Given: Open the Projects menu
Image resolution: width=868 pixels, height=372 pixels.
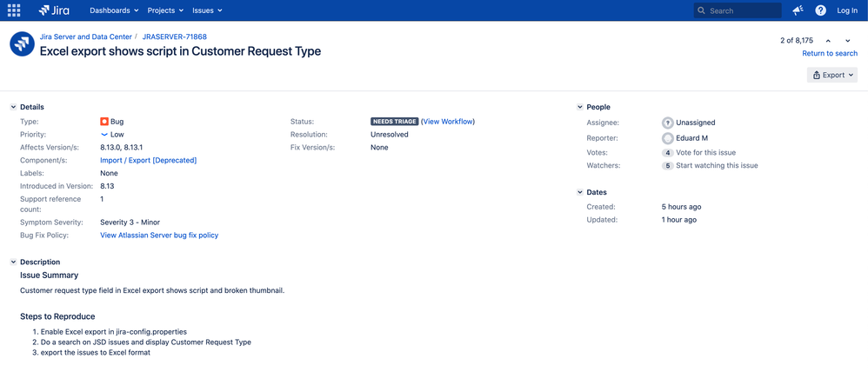Looking at the screenshot, I should (x=165, y=10).
